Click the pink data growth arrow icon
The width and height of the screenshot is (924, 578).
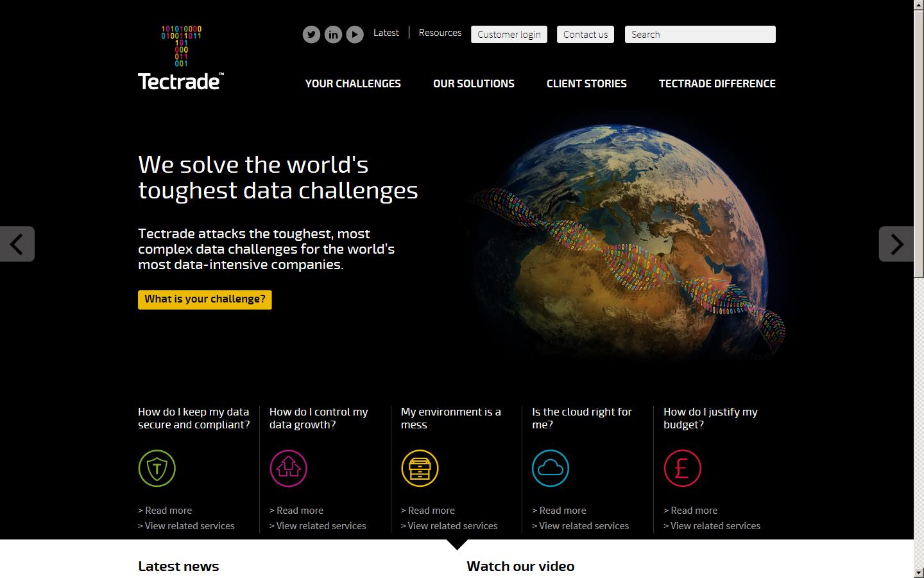289,468
